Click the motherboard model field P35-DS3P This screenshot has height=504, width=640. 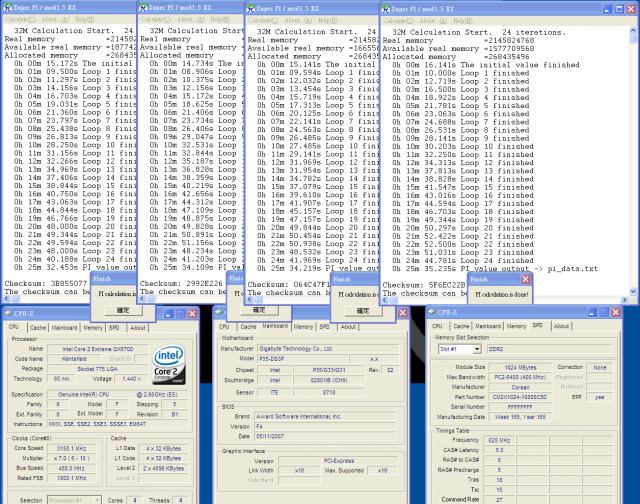pyautogui.click(x=303, y=359)
